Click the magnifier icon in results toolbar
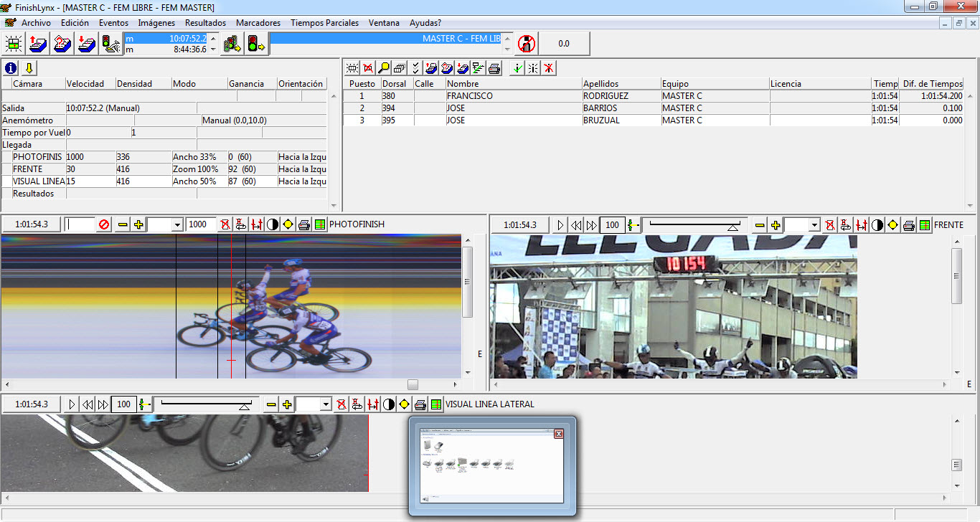Image resolution: width=980 pixels, height=522 pixels. [384, 68]
